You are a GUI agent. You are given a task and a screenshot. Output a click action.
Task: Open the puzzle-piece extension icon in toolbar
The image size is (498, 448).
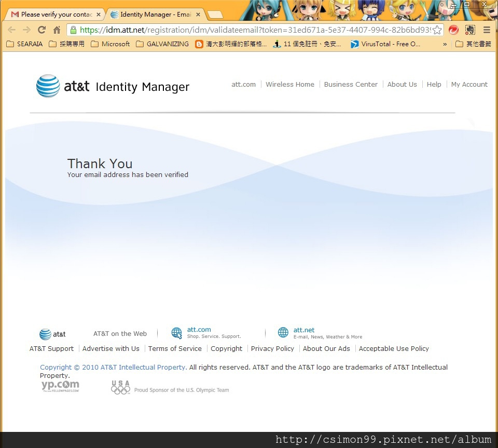(470, 30)
